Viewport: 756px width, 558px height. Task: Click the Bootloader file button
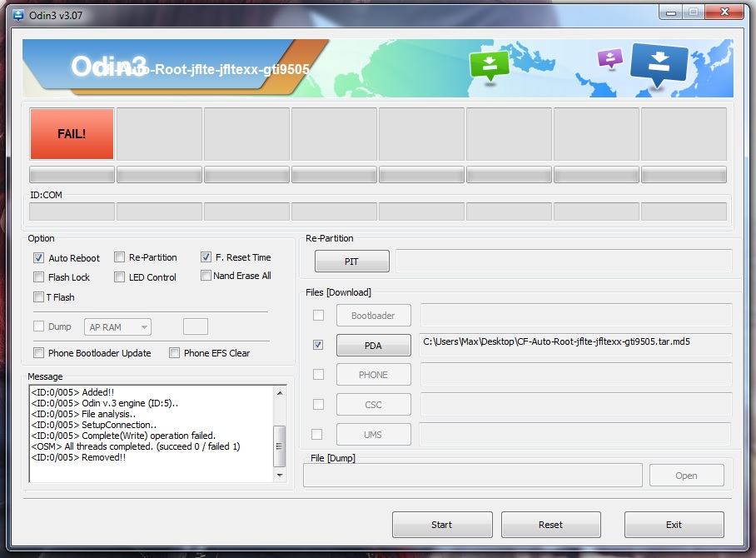tap(374, 316)
